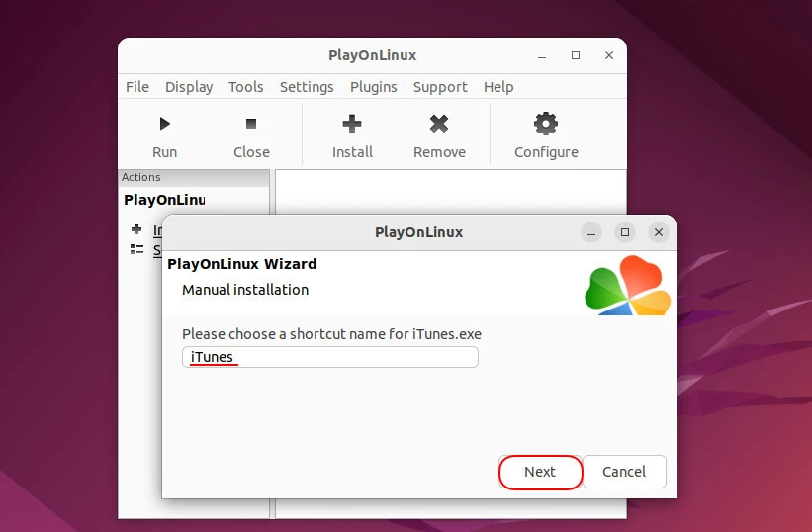Image resolution: width=812 pixels, height=532 pixels.
Task: Click the Run play icon in toolbar
Action: 164,124
